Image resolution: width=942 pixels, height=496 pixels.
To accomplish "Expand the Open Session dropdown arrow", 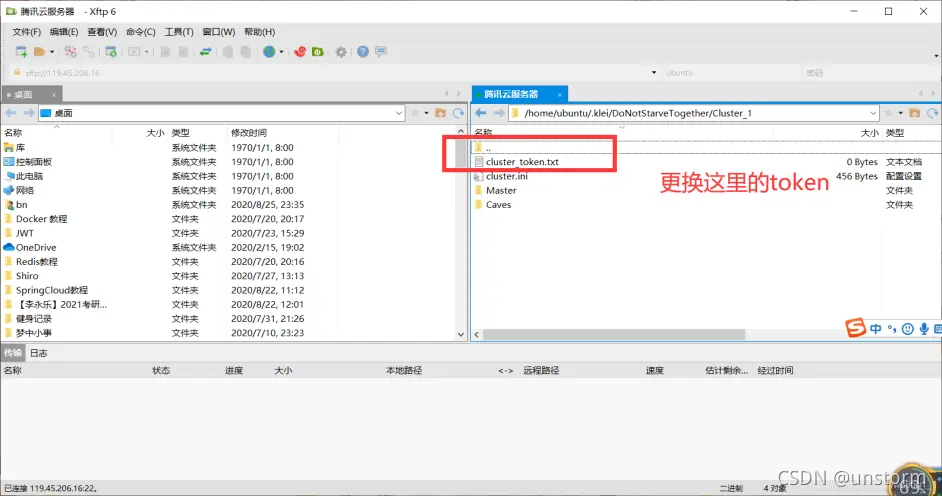I will [52, 52].
